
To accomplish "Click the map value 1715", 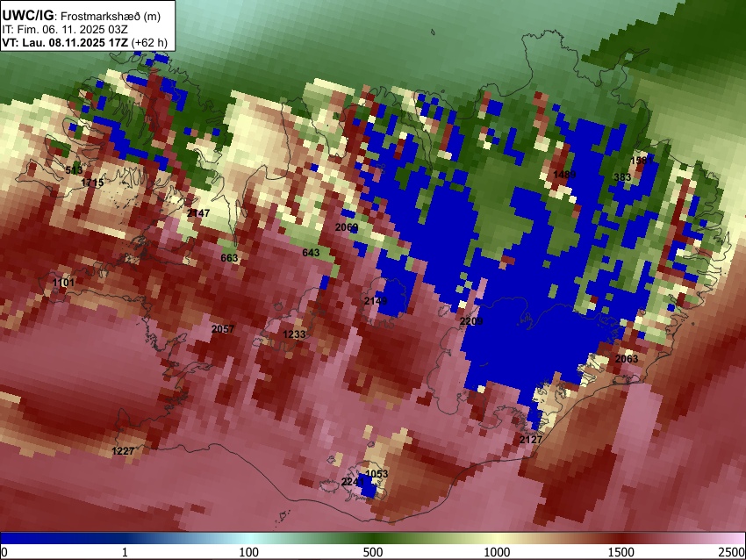I will click(x=92, y=183).
